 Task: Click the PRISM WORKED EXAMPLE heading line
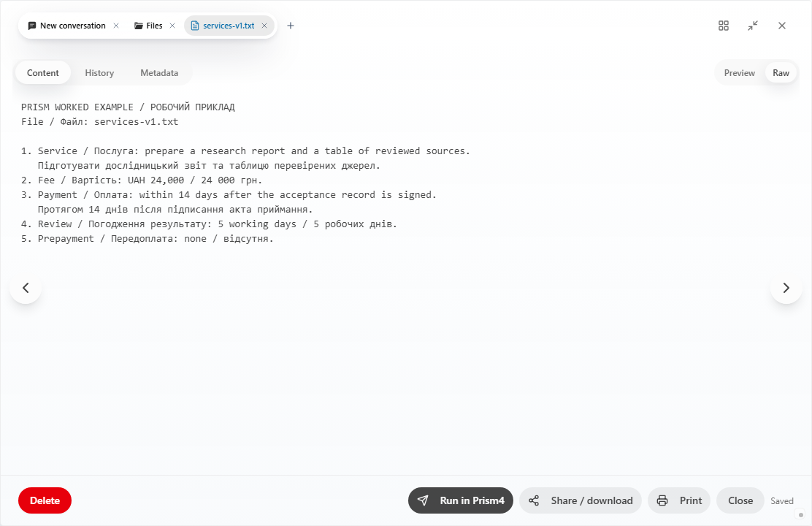[128, 107]
